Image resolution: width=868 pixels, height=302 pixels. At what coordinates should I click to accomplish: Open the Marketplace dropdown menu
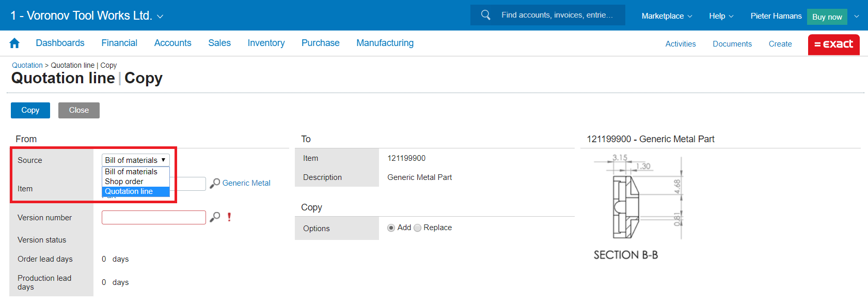[667, 16]
